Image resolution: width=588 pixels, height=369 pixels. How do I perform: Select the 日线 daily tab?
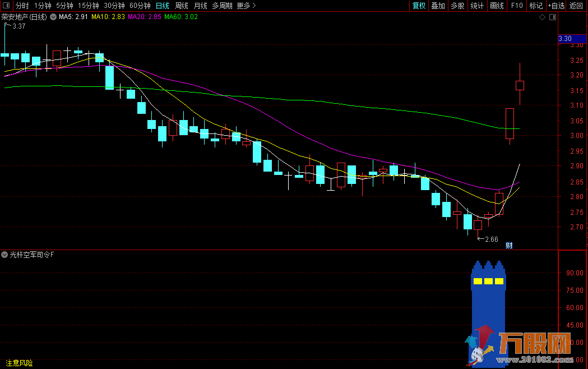tap(163, 6)
